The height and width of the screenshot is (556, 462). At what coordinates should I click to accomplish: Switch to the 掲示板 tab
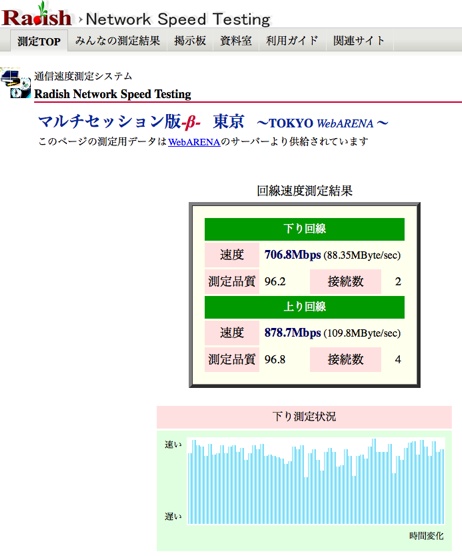click(190, 41)
